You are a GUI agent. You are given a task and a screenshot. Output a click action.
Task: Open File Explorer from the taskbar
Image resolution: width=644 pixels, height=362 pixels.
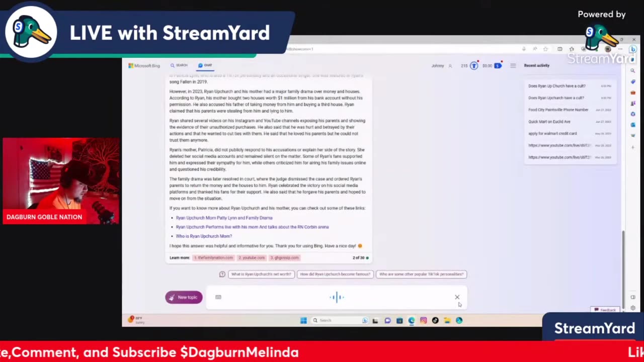447,320
